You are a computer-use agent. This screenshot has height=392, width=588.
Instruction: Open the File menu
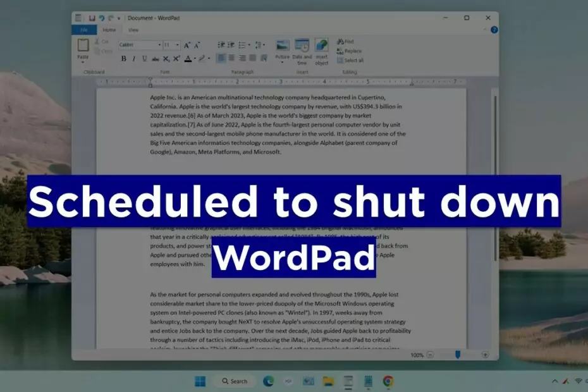[83, 30]
